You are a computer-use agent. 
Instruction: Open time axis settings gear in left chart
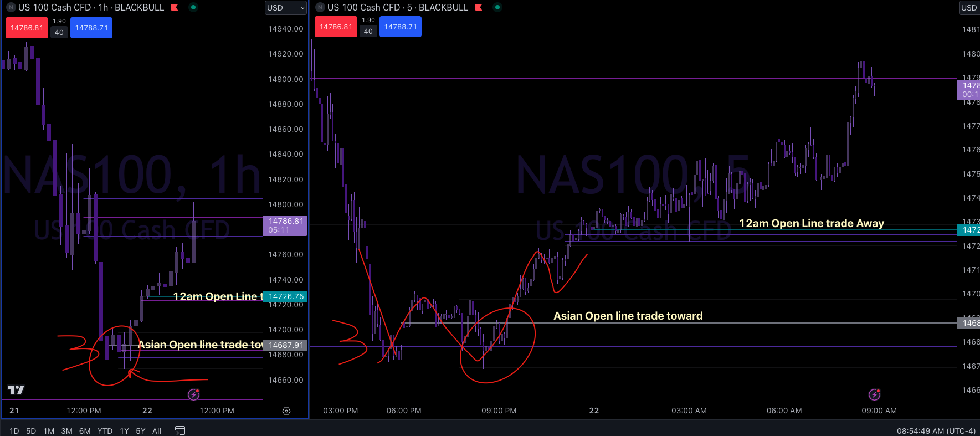point(286,411)
